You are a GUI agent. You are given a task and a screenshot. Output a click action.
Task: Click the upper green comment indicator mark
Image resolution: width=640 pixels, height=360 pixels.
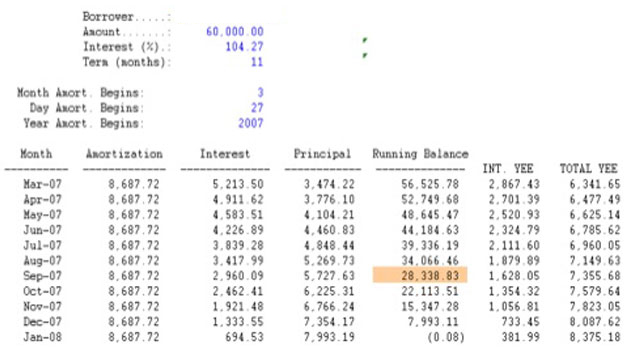pyautogui.click(x=364, y=40)
